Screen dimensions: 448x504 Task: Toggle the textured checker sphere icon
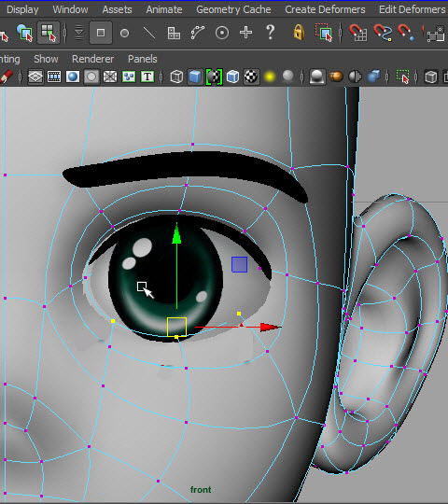click(251, 77)
